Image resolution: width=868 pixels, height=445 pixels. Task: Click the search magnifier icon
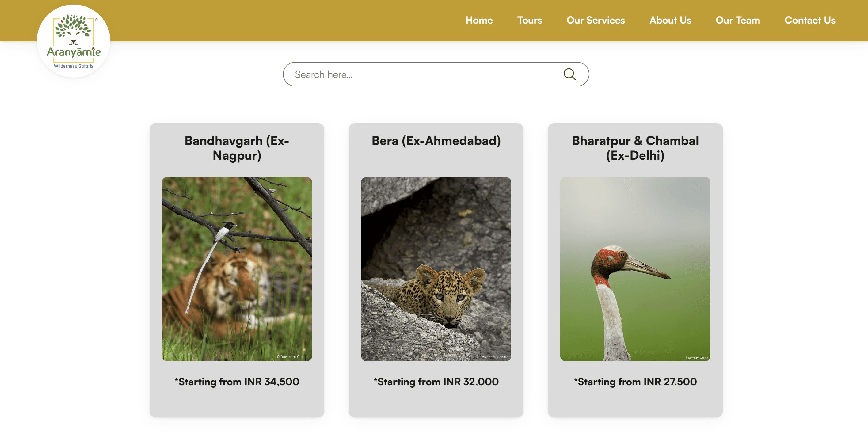click(569, 74)
